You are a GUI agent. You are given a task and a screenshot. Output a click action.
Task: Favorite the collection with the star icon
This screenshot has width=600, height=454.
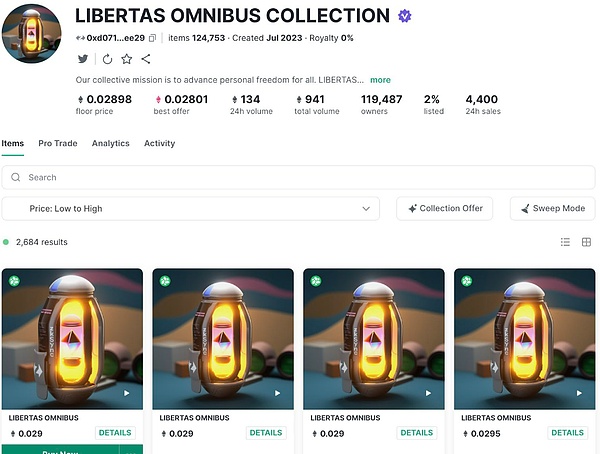tap(127, 59)
